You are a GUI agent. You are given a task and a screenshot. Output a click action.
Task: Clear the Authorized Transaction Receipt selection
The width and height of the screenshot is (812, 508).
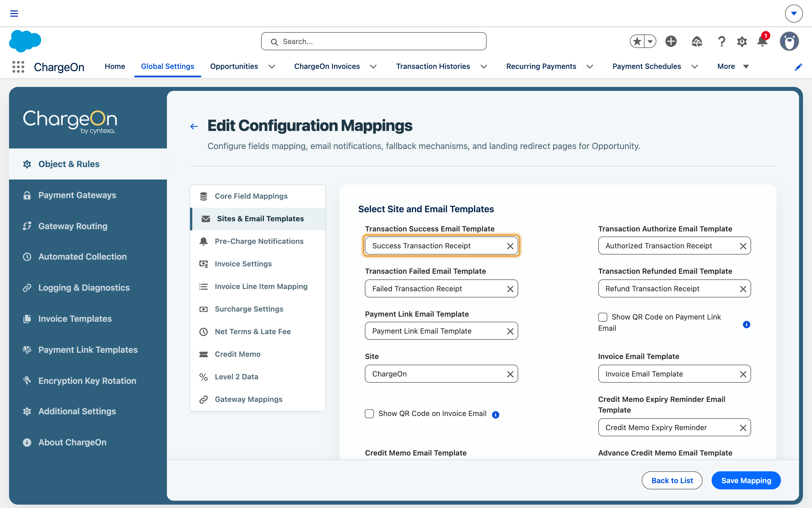(743, 246)
